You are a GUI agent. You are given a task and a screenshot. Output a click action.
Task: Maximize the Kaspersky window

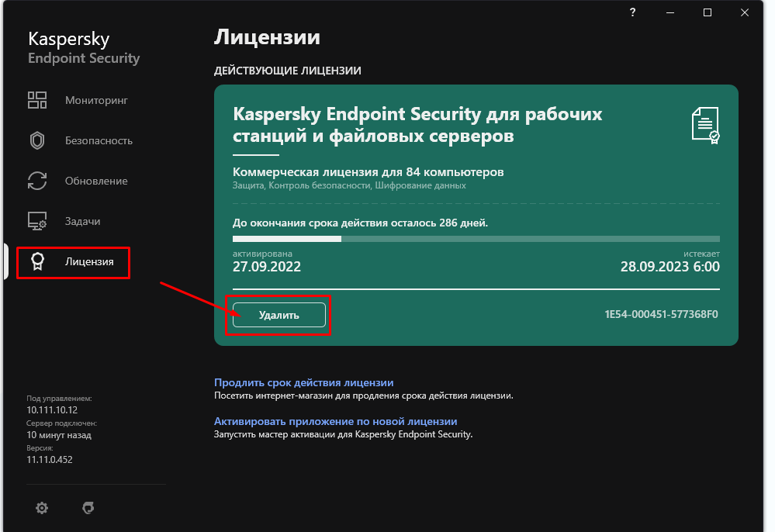pyautogui.click(x=708, y=12)
